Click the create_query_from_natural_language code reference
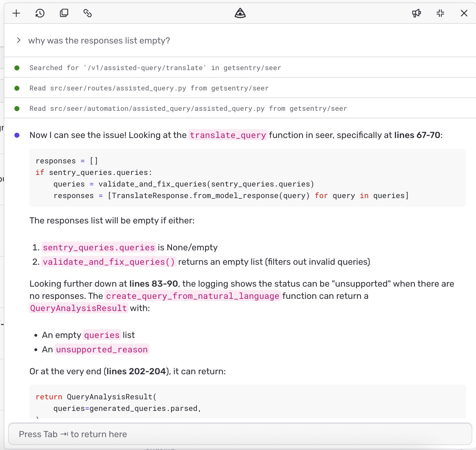The width and height of the screenshot is (476, 450). (193, 296)
